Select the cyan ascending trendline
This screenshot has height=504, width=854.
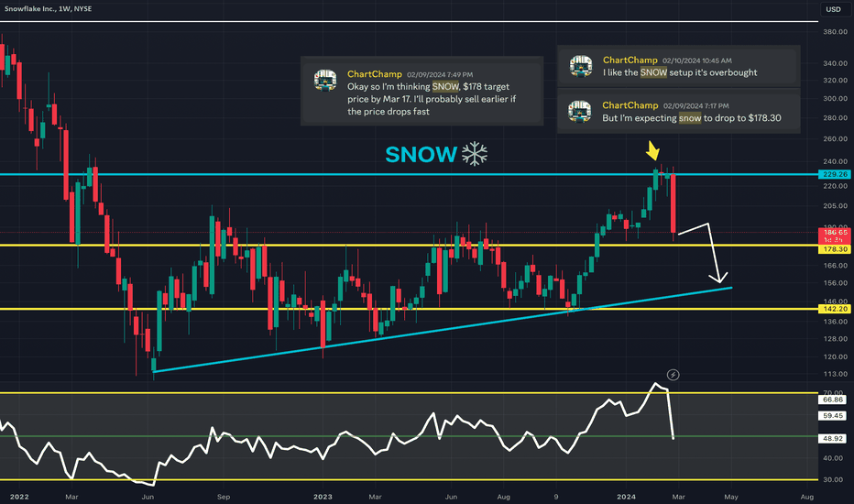tap(443, 330)
